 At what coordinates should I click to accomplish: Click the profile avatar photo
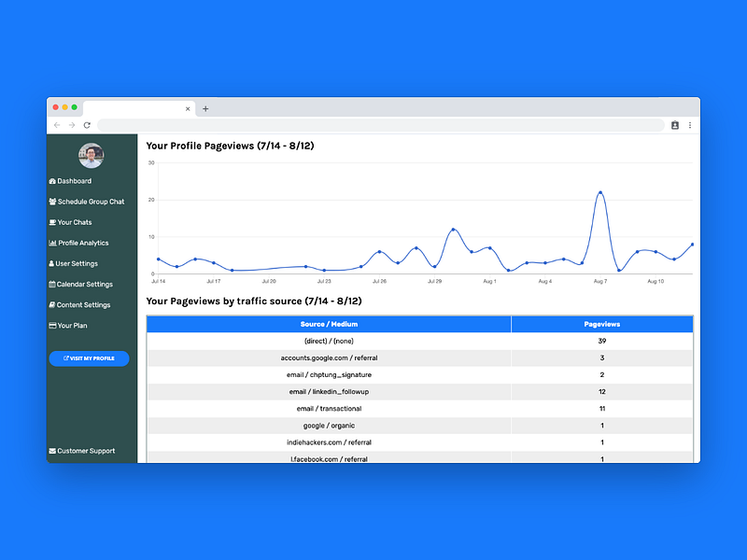coord(91,156)
